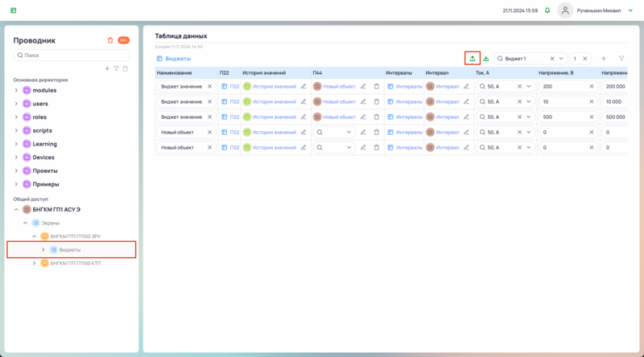
Task: Click the upload icon in table toolbar
Action: (x=473, y=59)
